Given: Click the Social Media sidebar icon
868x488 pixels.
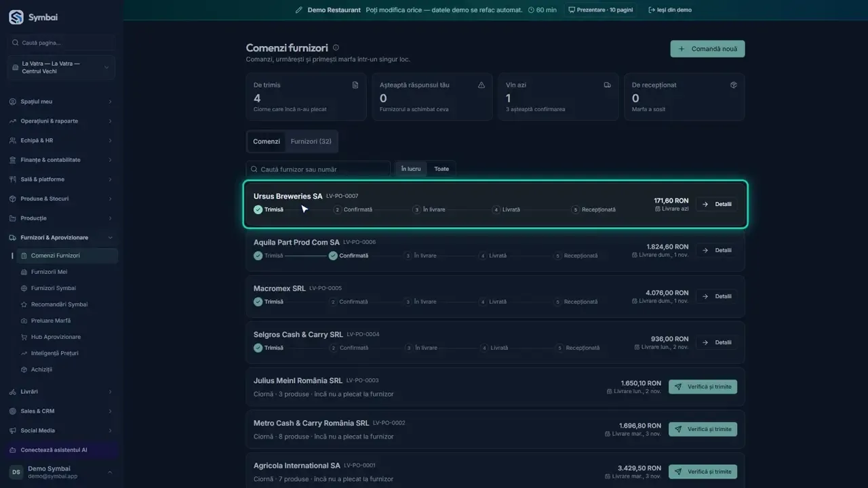Looking at the screenshot, I should [13, 430].
